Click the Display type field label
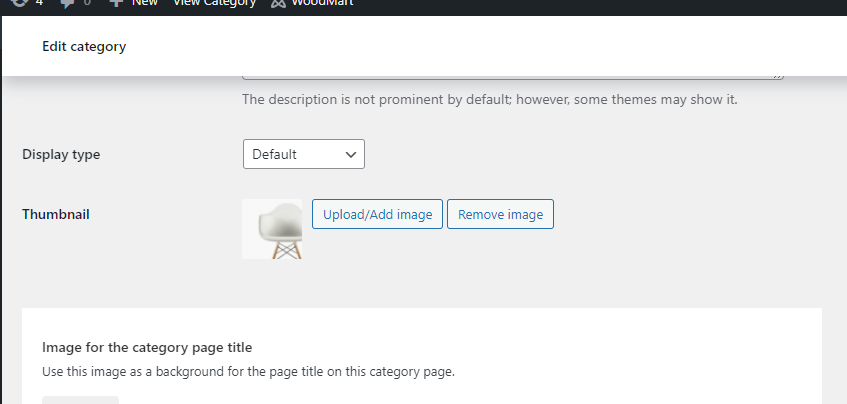The width and height of the screenshot is (847, 404). pos(61,154)
